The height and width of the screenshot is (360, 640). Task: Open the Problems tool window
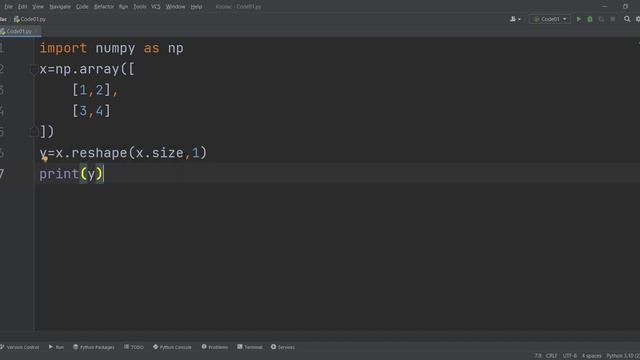pos(215,347)
